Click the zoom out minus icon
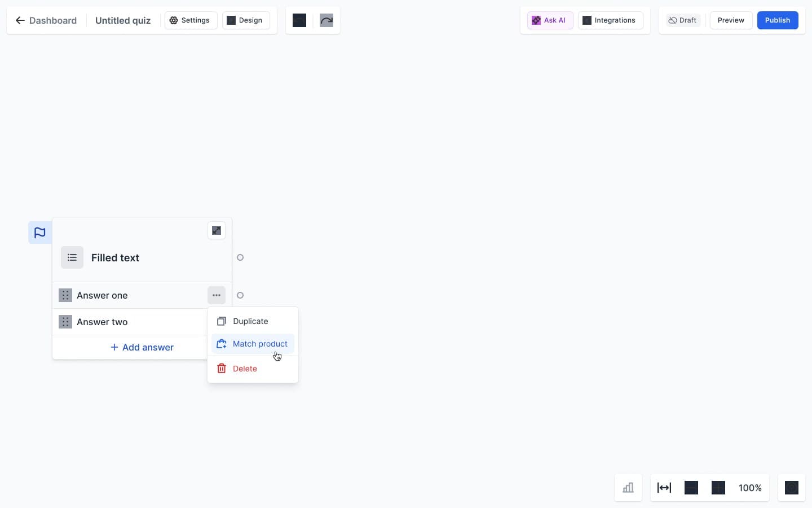This screenshot has height=508, width=812. 691,488
